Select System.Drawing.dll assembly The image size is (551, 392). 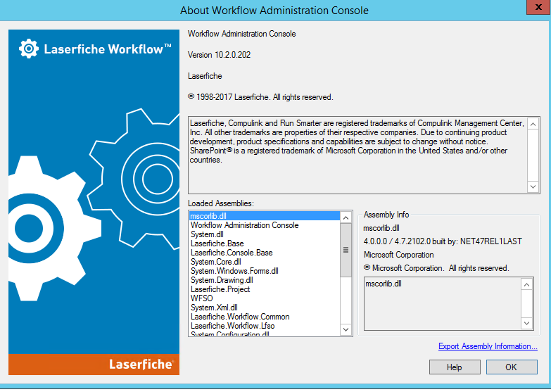click(x=265, y=280)
